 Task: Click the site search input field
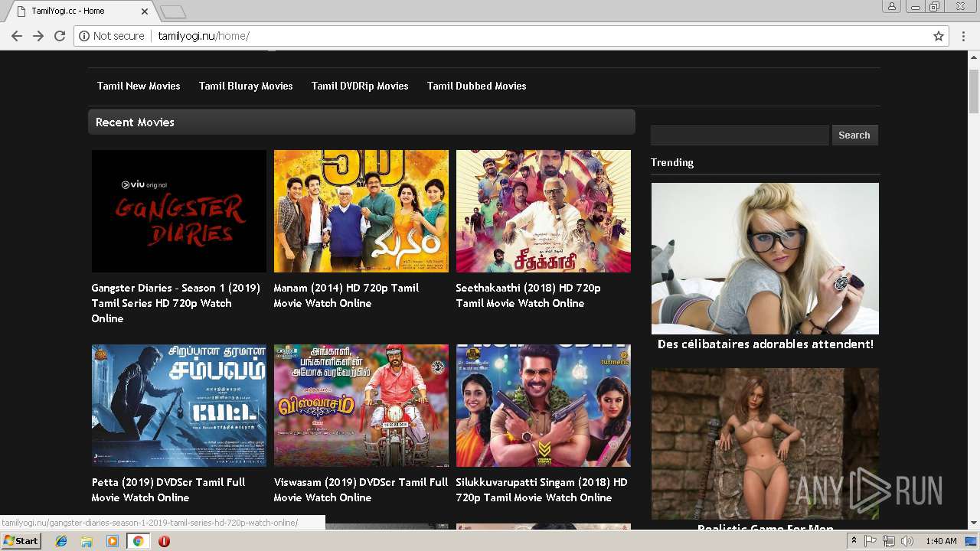[x=740, y=135]
